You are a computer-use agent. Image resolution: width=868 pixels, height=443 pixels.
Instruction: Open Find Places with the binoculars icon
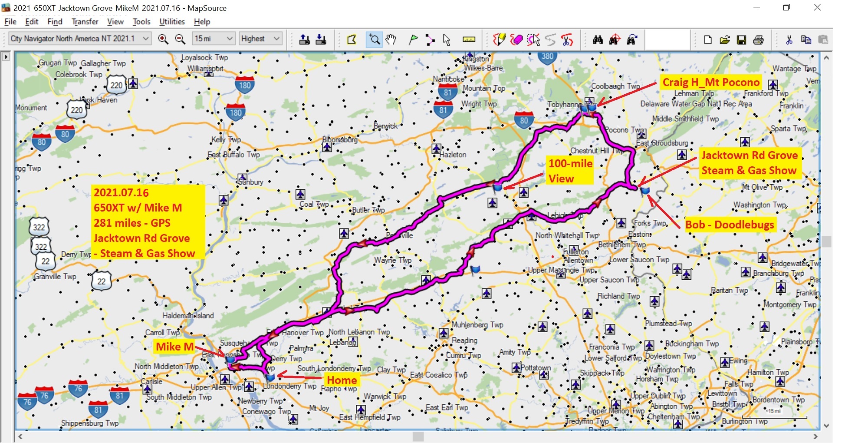(x=598, y=40)
